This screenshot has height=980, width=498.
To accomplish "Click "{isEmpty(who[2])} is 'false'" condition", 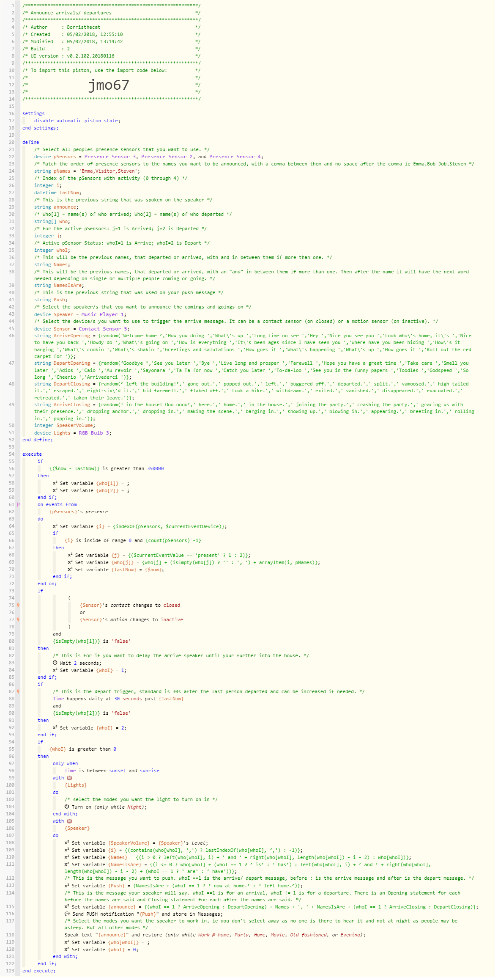I will (x=92, y=713).
